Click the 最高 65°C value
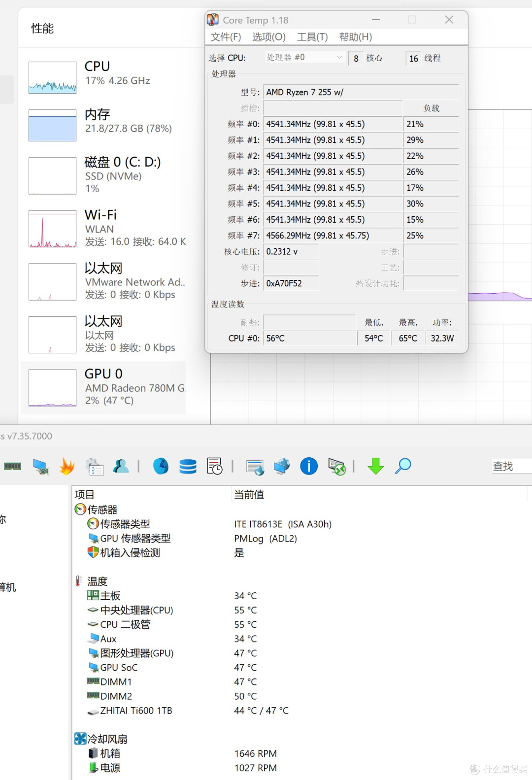This screenshot has width=532, height=780. pos(408,338)
